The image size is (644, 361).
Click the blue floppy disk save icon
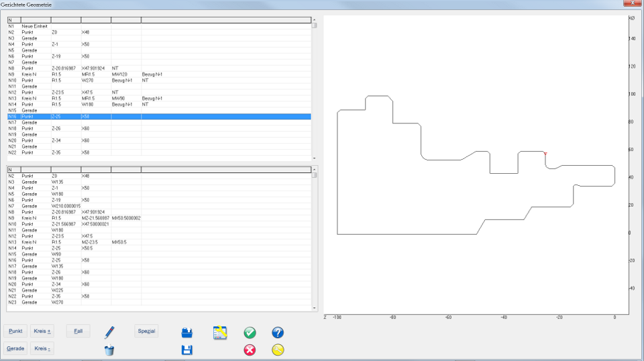pos(187,350)
